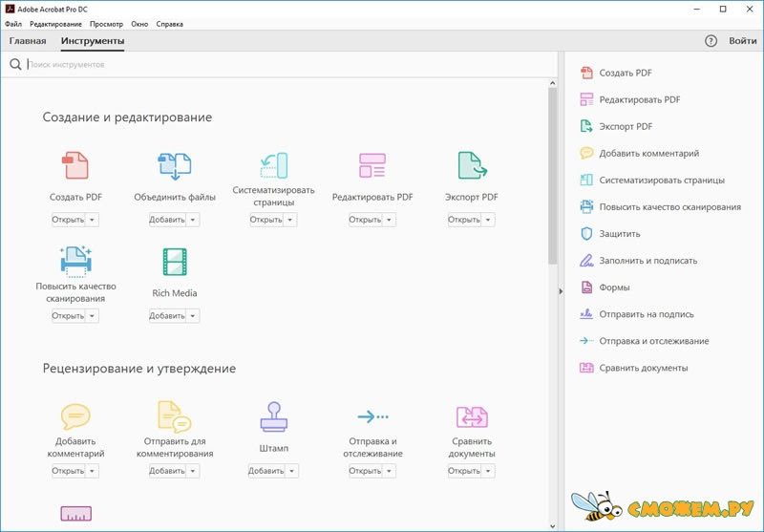The width and height of the screenshot is (764, 532).
Task: Click the Добавить комментарий speech bubble icon
Action: [75, 416]
